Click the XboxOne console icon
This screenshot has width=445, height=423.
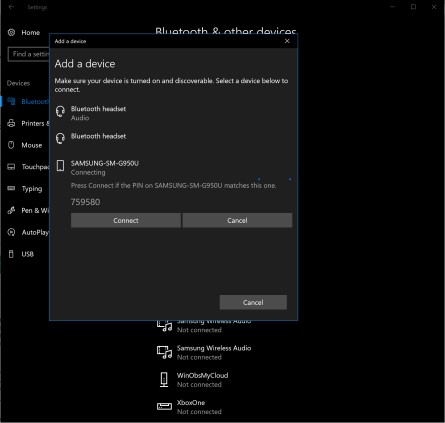coord(164,406)
